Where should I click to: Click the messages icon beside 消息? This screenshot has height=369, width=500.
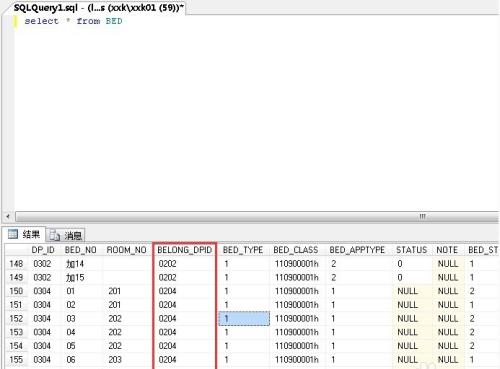54,235
